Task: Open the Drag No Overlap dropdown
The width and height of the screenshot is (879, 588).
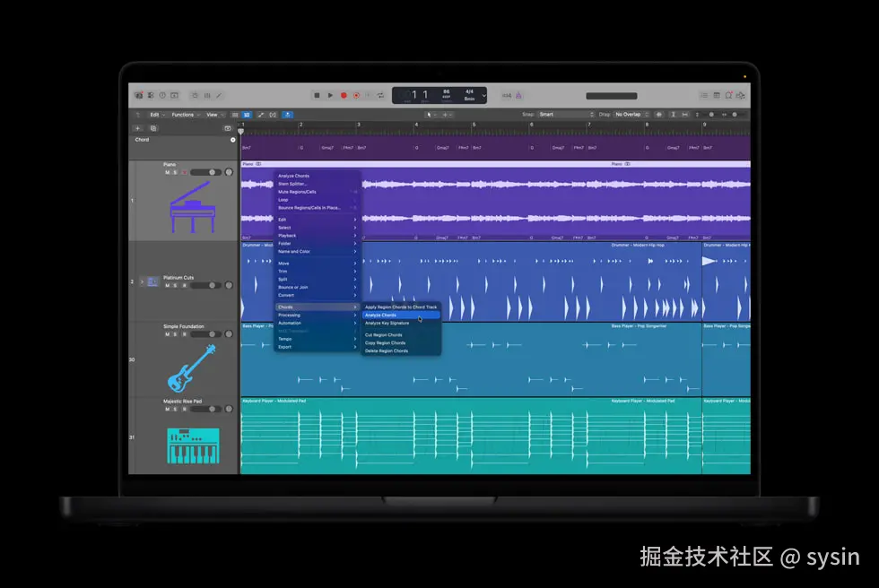Action: point(631,114)
